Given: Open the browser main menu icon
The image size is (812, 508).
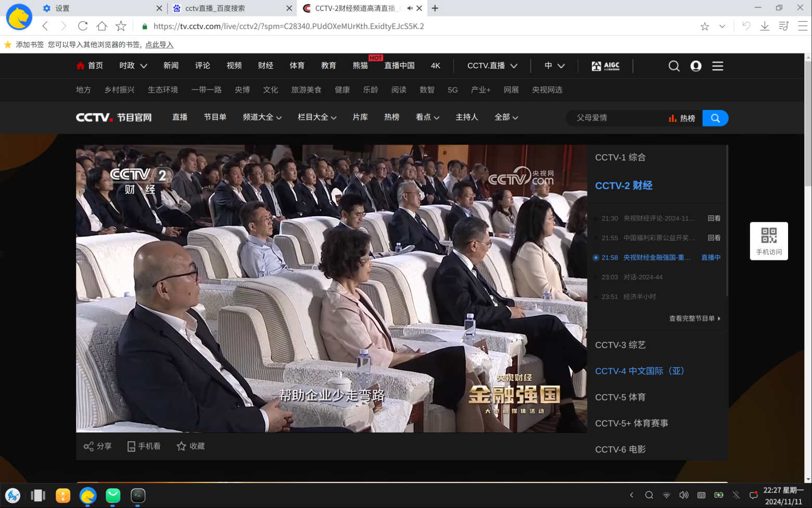Looking at the screenshot, I should [x=803, y=26].
